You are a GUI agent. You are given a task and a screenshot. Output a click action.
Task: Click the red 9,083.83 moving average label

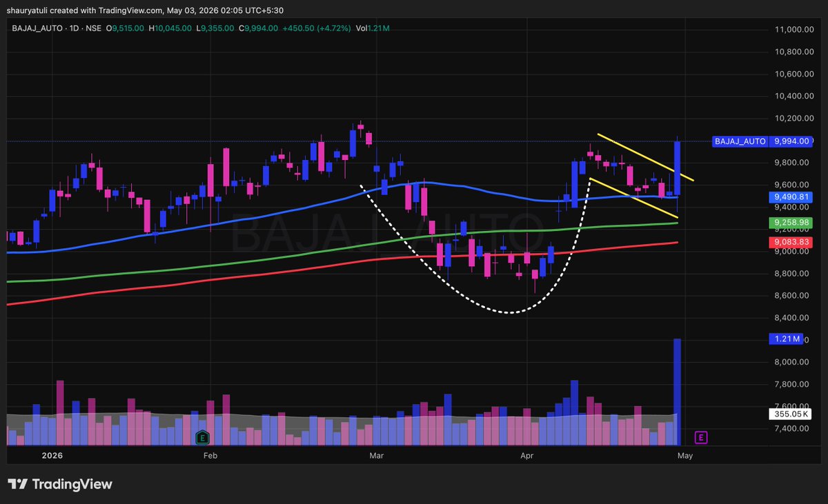[789, 242]
